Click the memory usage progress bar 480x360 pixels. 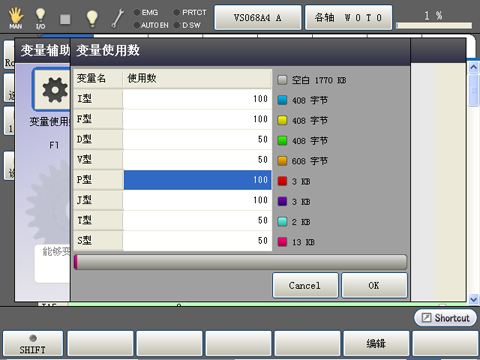[x=240, y=262]
